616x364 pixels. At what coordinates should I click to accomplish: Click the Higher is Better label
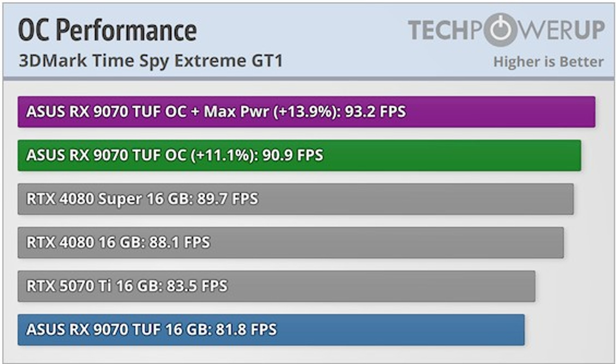tap(549, 62)
